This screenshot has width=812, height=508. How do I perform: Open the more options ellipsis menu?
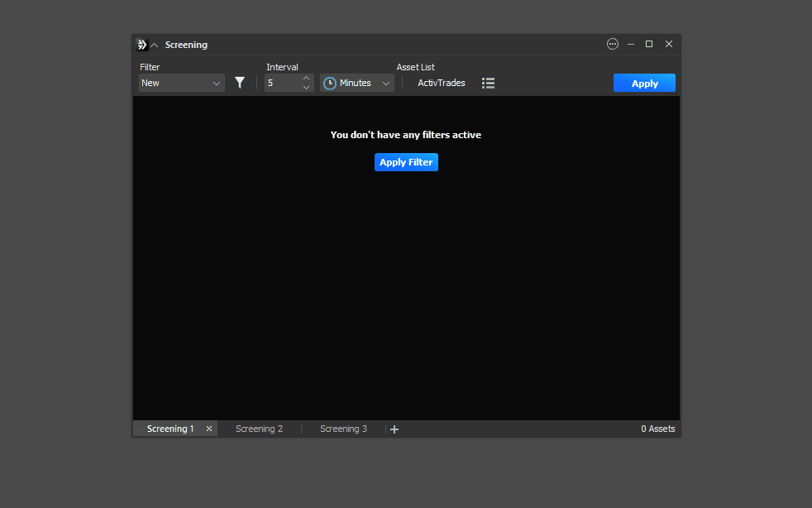[x=613, y=44]
